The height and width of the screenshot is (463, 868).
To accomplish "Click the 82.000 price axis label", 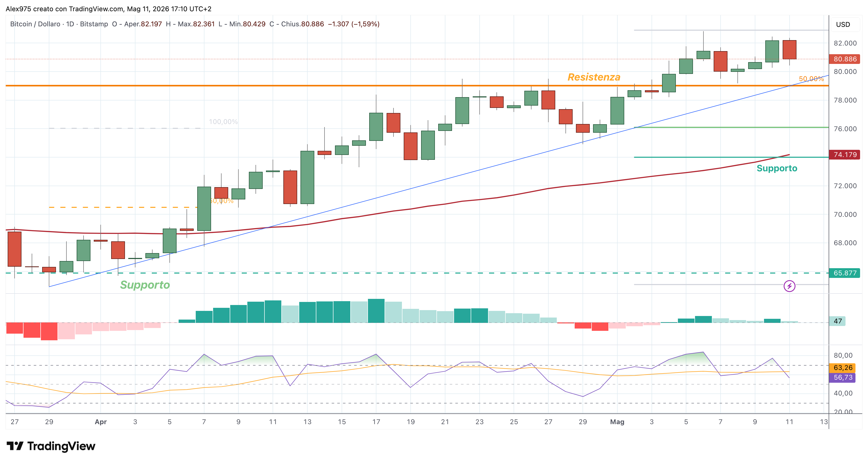I will 845,43.
